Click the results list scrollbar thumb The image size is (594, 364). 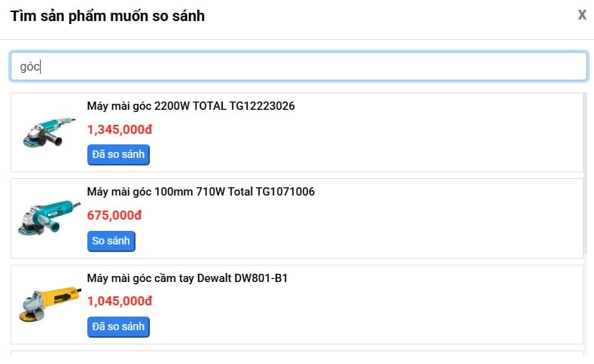click(586, 173)
